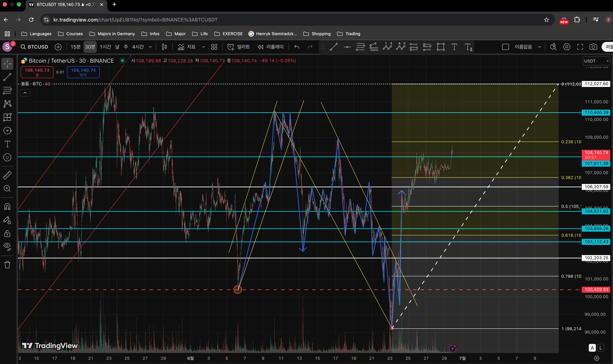This screenshot has width=613, height=364.
Task: Open the user profile avatar menu
Action: point(7,47)
